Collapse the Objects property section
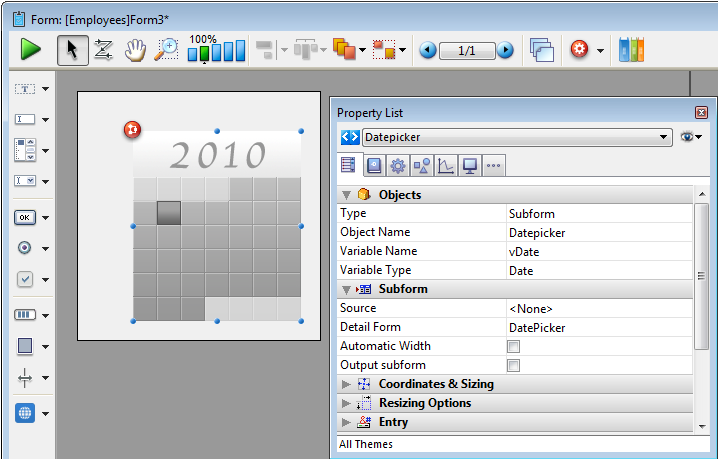The width and height of the screenshot is (718, 459). pos(347,195)
